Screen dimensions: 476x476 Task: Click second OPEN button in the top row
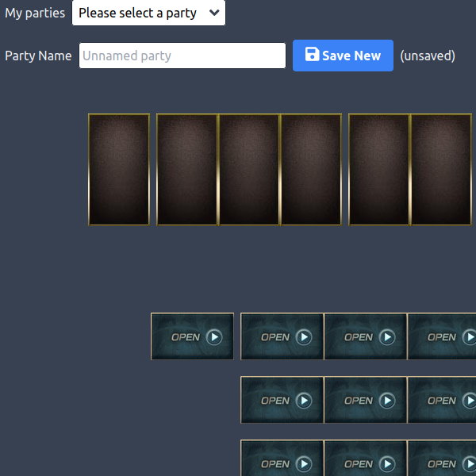click(x=282, y=336)
